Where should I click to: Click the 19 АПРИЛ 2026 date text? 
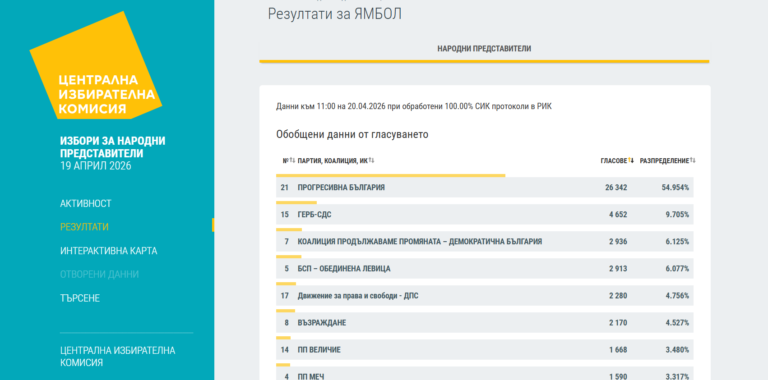tap(96, 166)
